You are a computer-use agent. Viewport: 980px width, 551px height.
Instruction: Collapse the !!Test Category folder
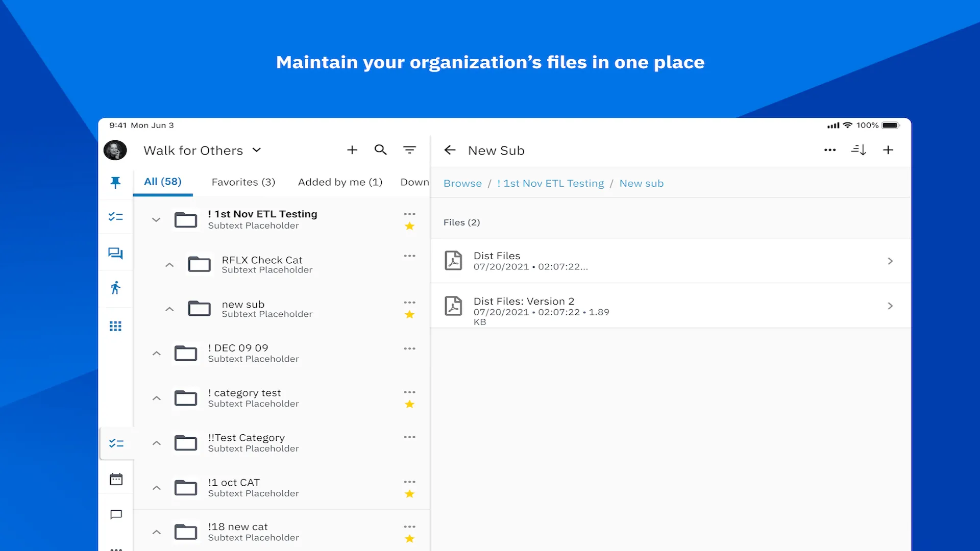click(156, 442)
